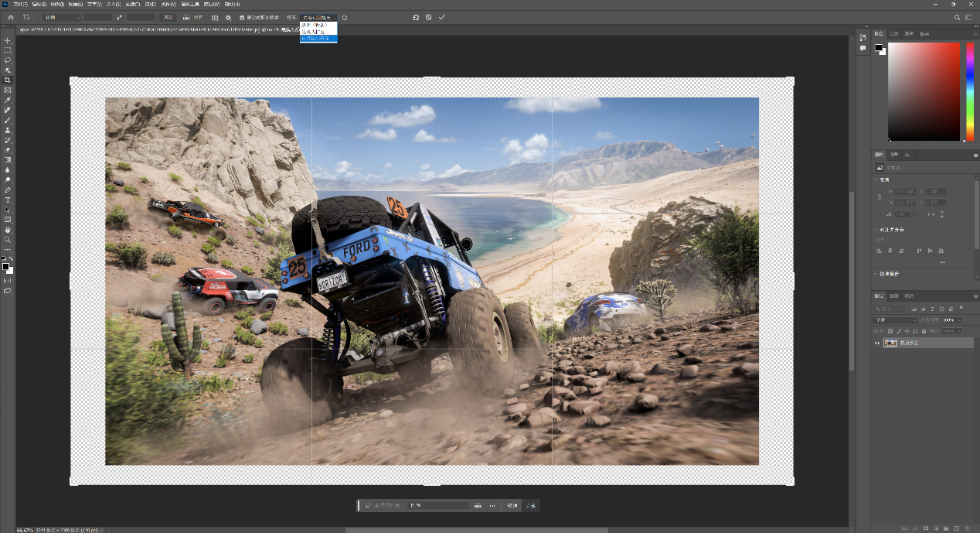Image resolution: width=980 pixels, height=533 pixels.
Task: Click the Home icon in the options bar
Action: (x=11, y=17)
